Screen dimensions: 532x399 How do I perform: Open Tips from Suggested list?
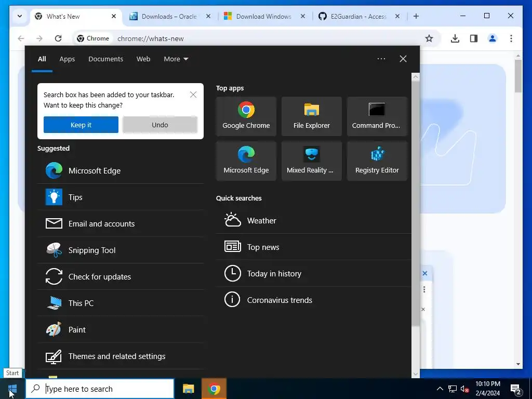pos(121,197)
